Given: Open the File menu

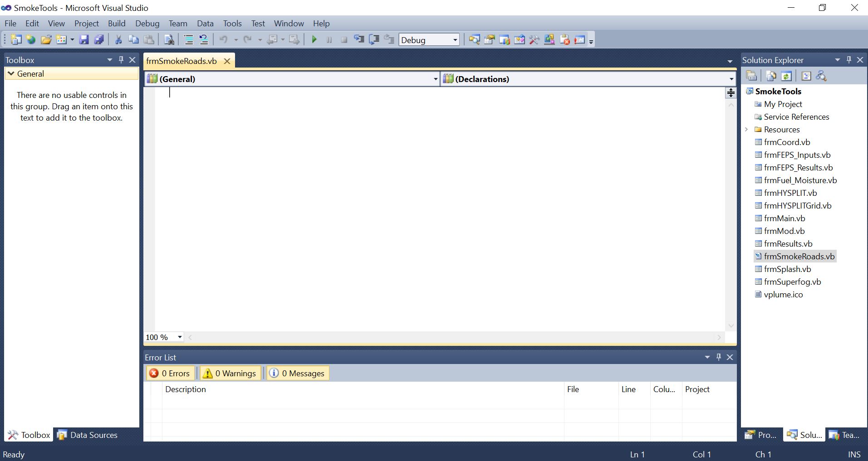Looking at the screenshot, I should tap(10, 24).
